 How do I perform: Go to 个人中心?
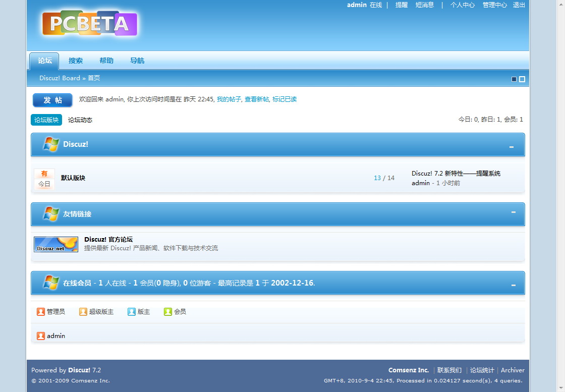point(463,5)
